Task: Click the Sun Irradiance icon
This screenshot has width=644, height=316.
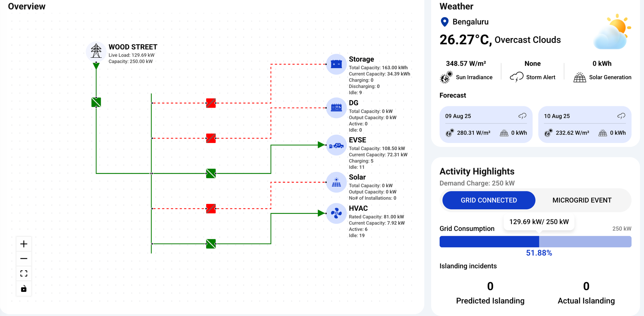Action: coord(446,77)
